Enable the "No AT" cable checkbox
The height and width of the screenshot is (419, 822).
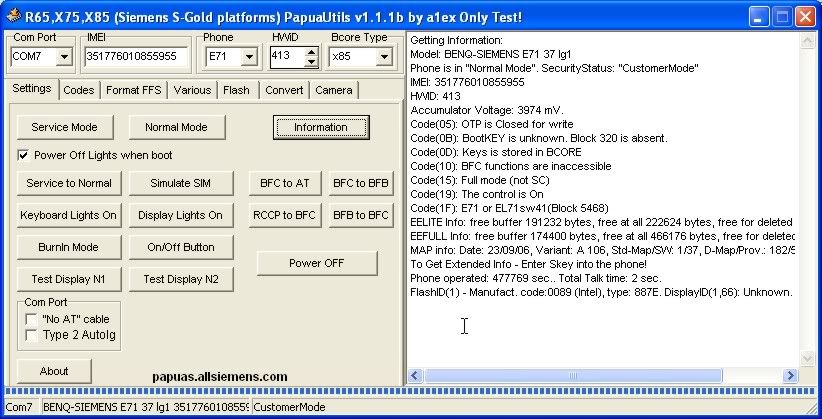31,319
